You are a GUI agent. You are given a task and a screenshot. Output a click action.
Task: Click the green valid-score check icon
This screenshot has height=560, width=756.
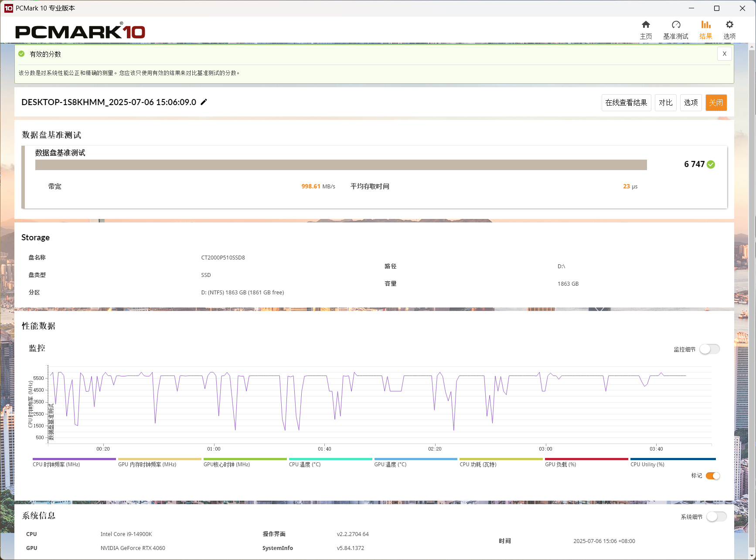click(x=21, y=54)
